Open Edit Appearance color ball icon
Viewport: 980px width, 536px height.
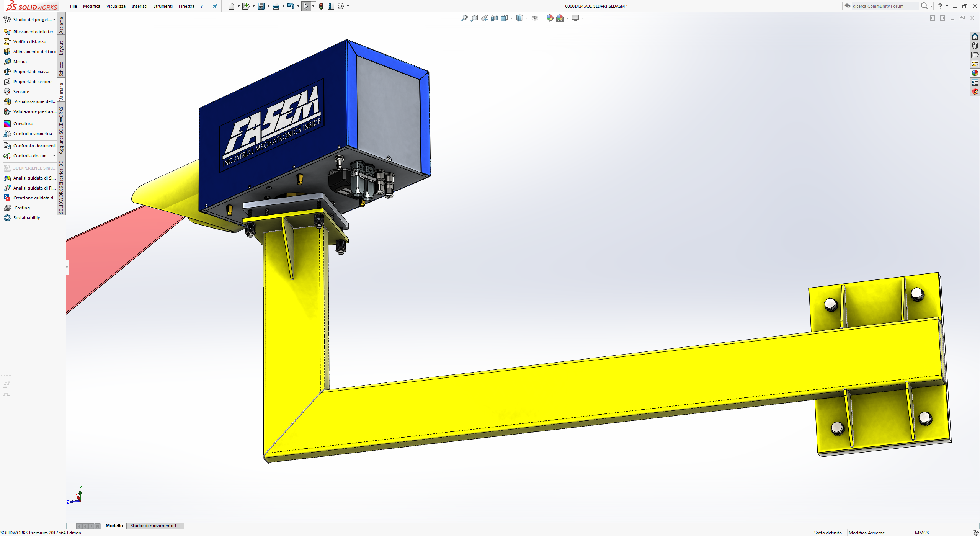point(550,18)
